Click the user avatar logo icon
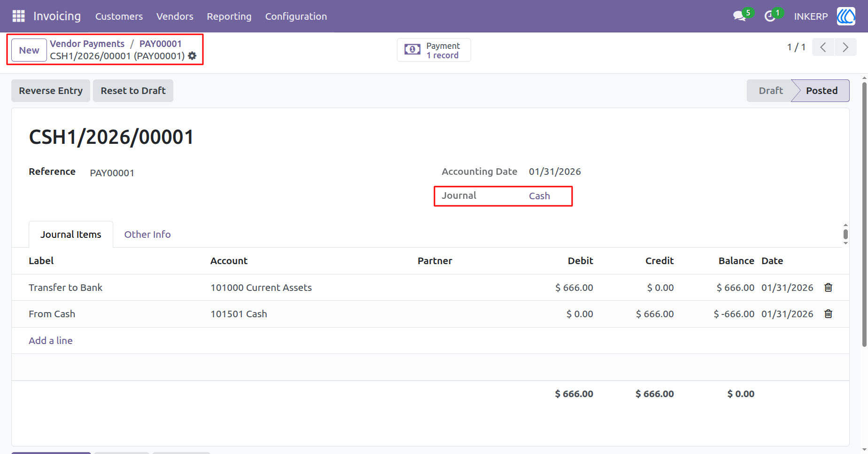Image resolution: width=868 pixels, height=454 pixels. [846, 16]
